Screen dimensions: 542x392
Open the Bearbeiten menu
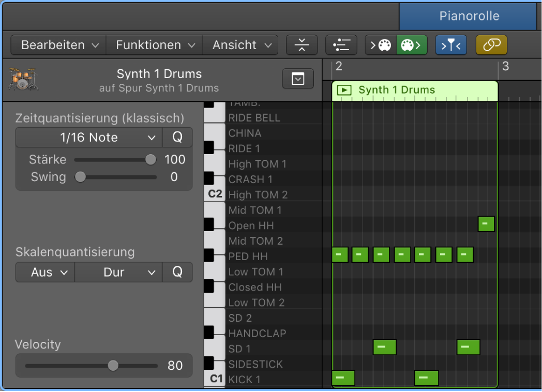tap(58, 45)
